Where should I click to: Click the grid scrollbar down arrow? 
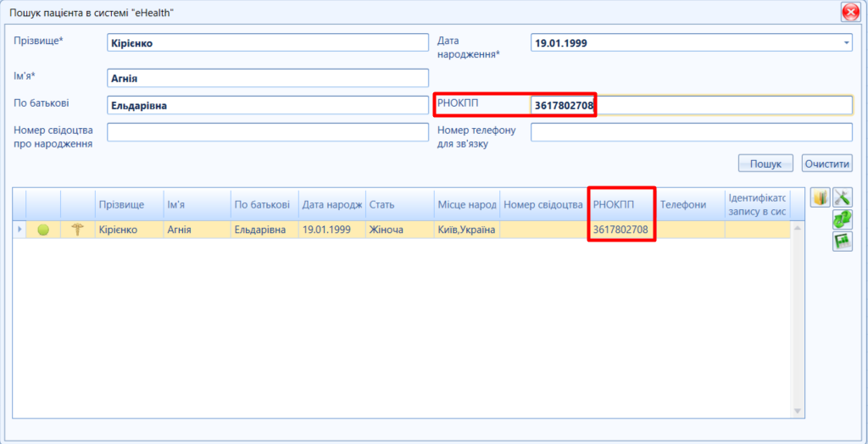tap(798, 411)
